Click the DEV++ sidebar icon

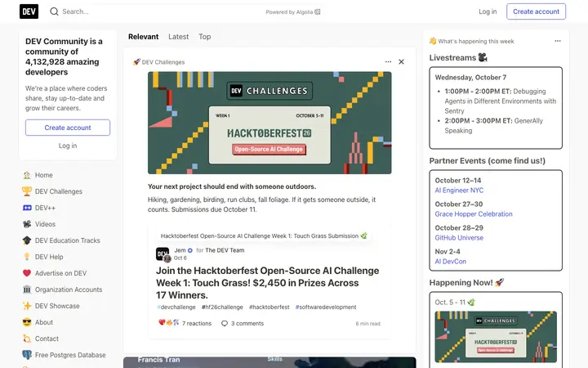pos(27,208)
